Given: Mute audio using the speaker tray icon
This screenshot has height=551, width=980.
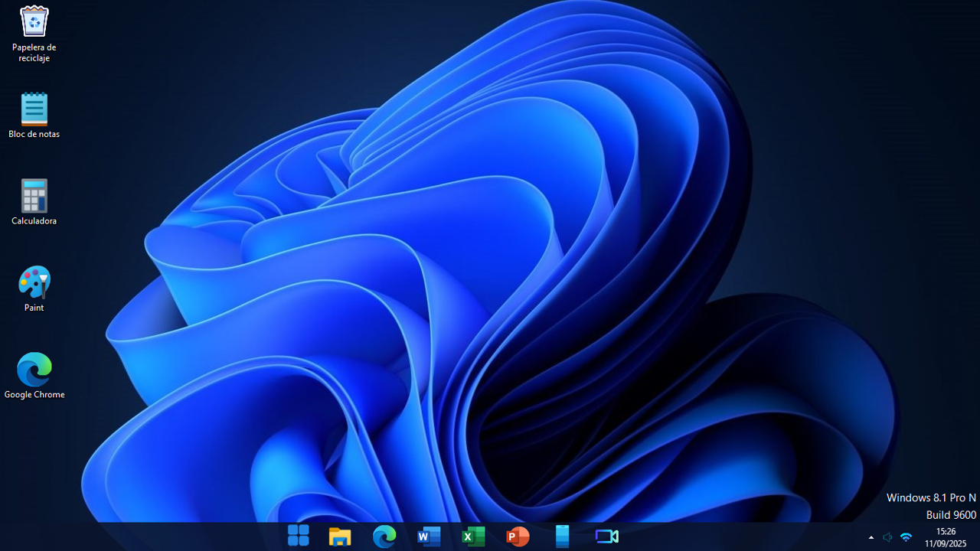Looking at the screenshot, I should (887, 536).
